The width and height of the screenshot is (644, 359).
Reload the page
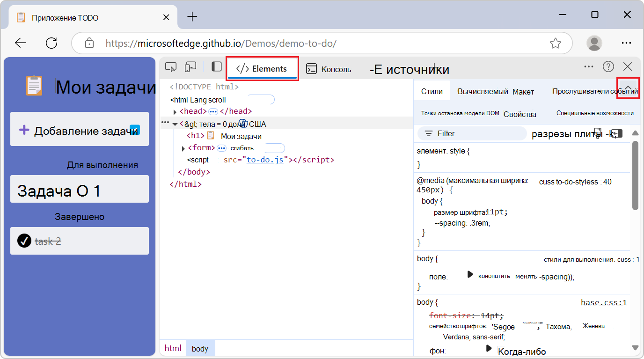pyautogui.click(x=51, y=43)
